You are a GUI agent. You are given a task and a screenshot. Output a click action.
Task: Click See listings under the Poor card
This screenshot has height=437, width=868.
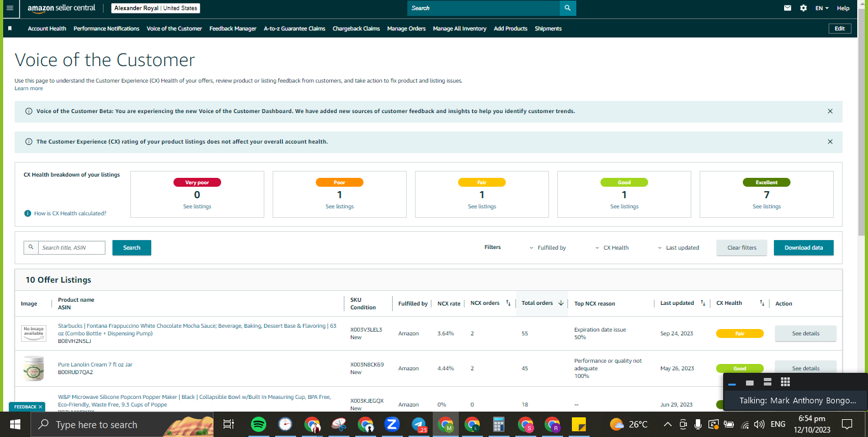pyautogui.click(x=339, y=206)
